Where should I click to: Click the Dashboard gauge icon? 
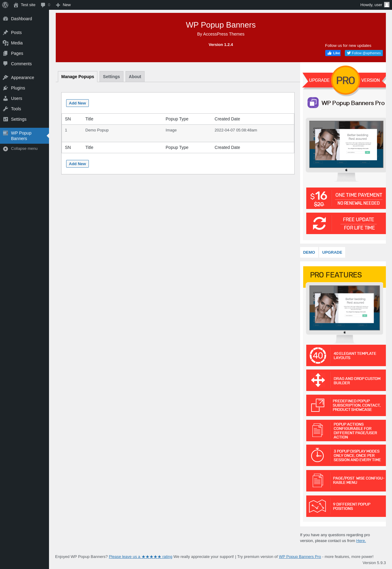(6, 19)
